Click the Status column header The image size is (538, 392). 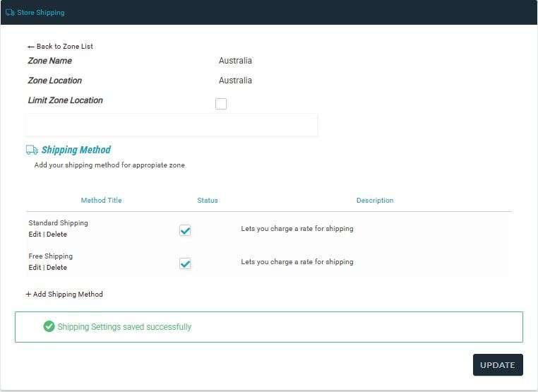pos(208,201)
